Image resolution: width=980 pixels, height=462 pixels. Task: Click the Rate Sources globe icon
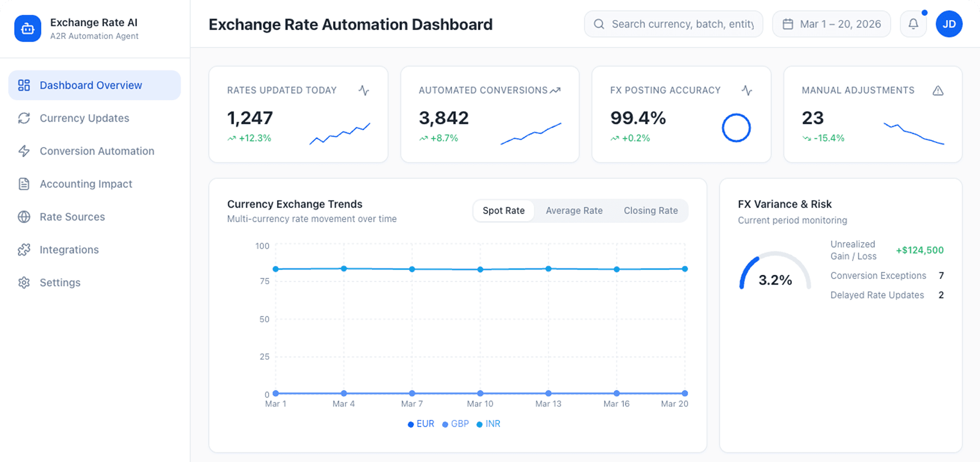pyautogui.click(x=24, y=217)
